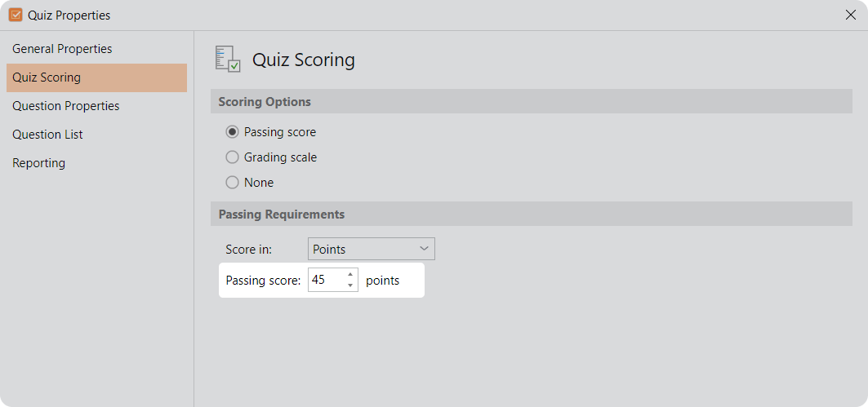Close the Quiz Properties dialog
The width and height of the screenshot is (868, 407).
click(x=850, y=15)
